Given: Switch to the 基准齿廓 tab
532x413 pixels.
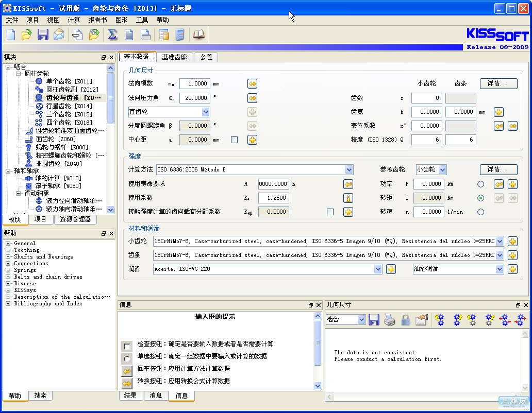Looking at the screenshot, I should (x=174, y=57).
